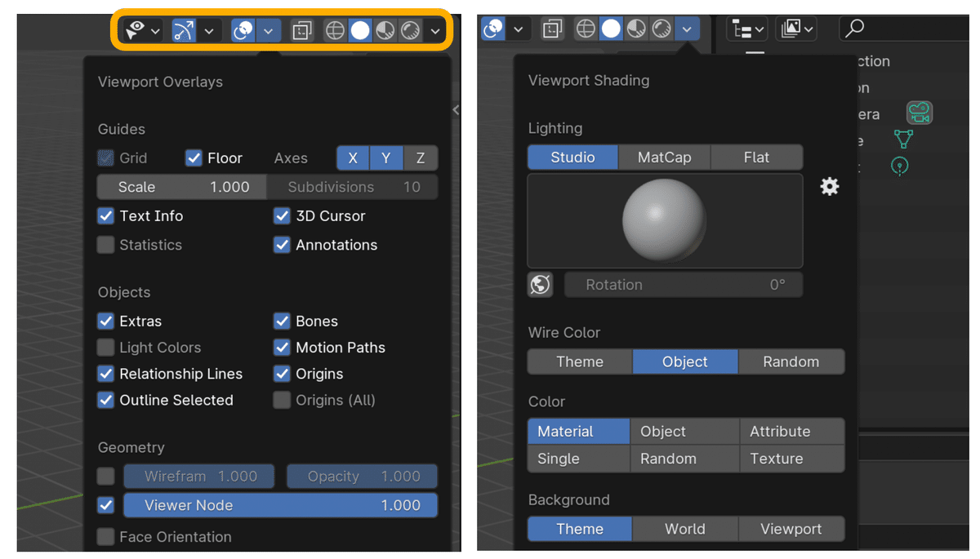Image resolution: width=980 pixels, height=559 pixels.
Task: Toggle overlays icon in the right screenshot header
Action: tap(493, 29)
